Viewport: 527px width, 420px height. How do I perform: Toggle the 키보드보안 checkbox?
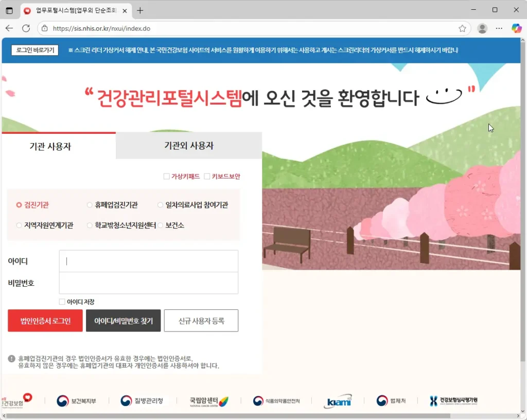[x=207, y=177]
